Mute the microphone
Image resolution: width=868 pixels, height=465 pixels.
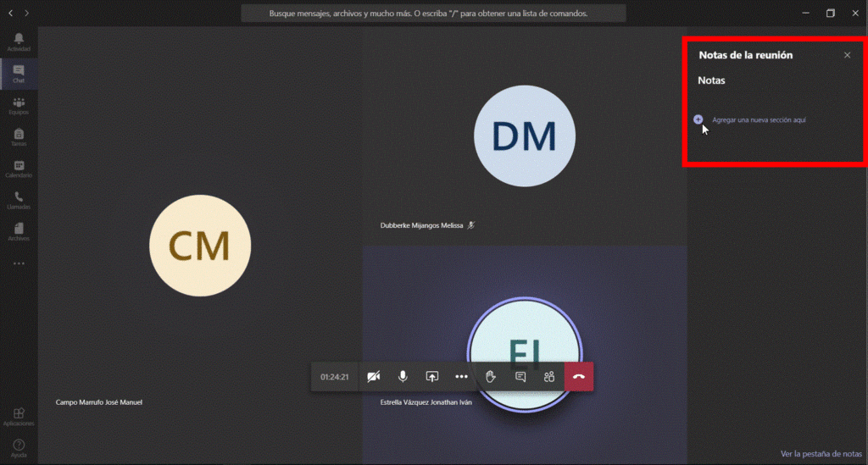[x=403, y=377]
